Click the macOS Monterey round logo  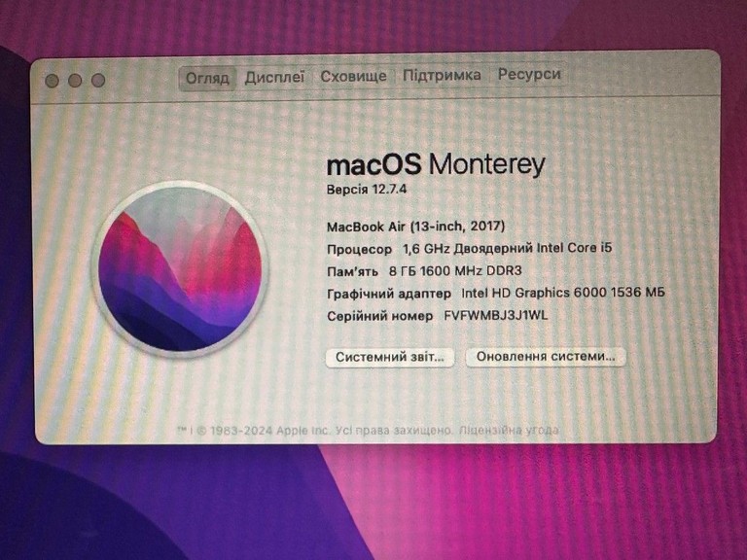181,269
